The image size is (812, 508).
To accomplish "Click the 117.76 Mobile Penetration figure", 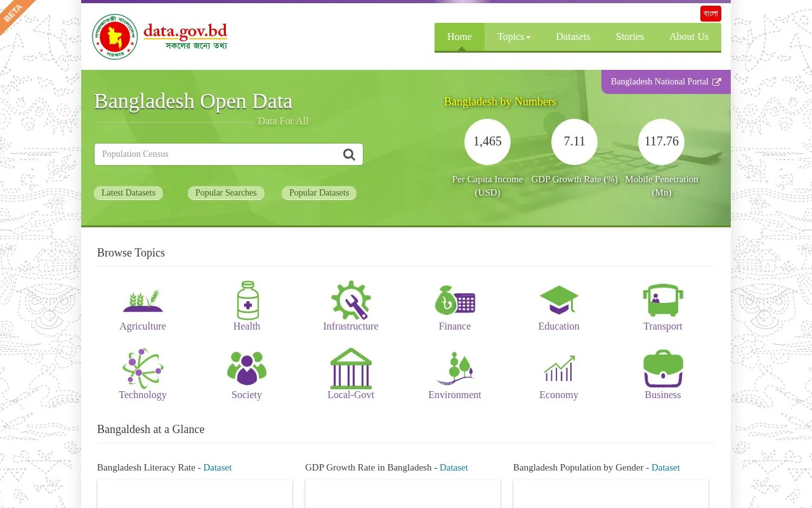I will (x=662, y=142).
